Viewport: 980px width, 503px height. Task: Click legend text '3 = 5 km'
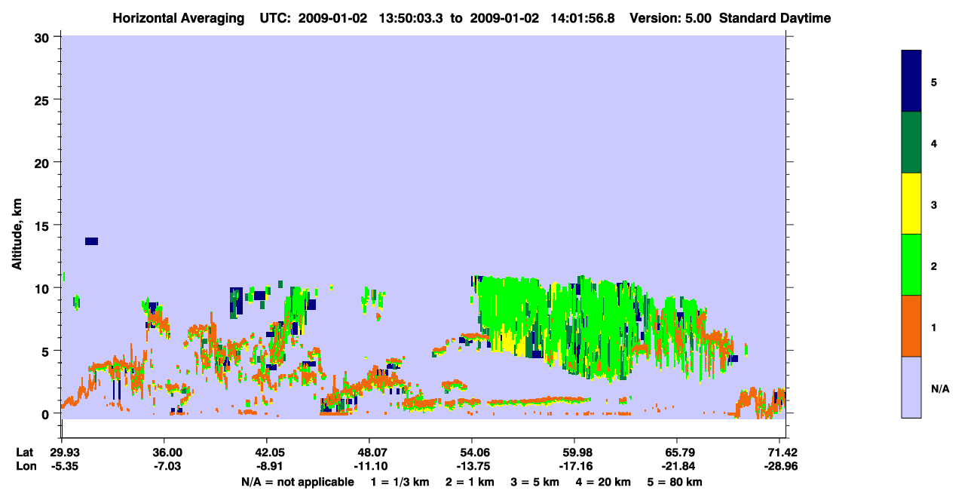[535, 482]
